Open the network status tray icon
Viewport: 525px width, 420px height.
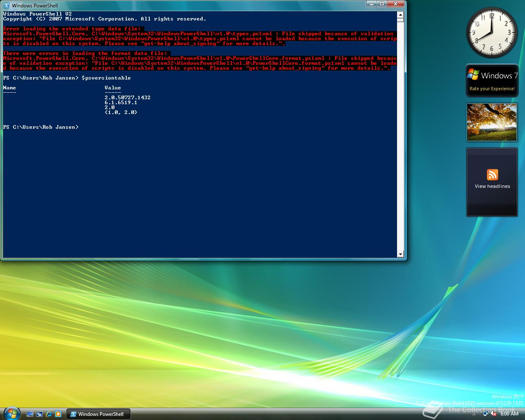tap(486, 413)
